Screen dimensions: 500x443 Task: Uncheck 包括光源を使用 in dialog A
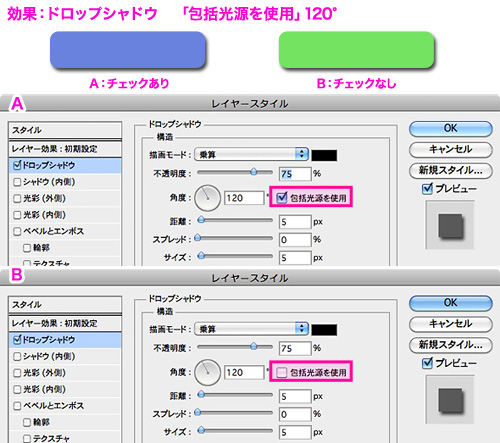[x=282, y=198]
